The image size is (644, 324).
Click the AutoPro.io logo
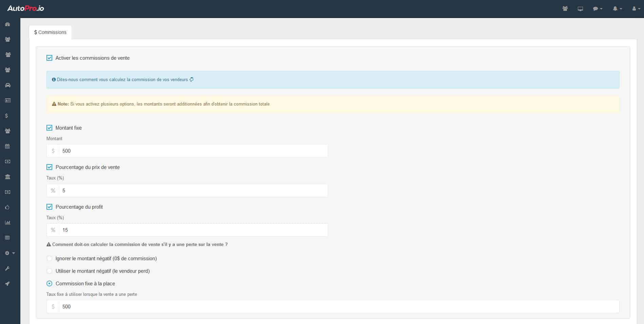coord(26,8)
